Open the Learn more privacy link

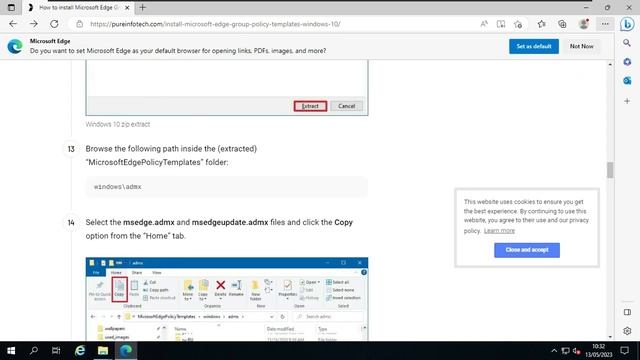click(x=499, y=231)
